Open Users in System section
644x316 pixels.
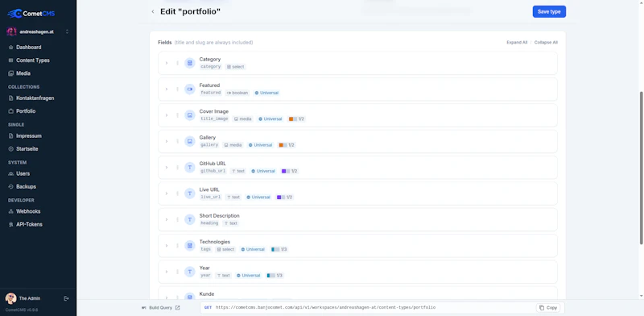(23, 173)
